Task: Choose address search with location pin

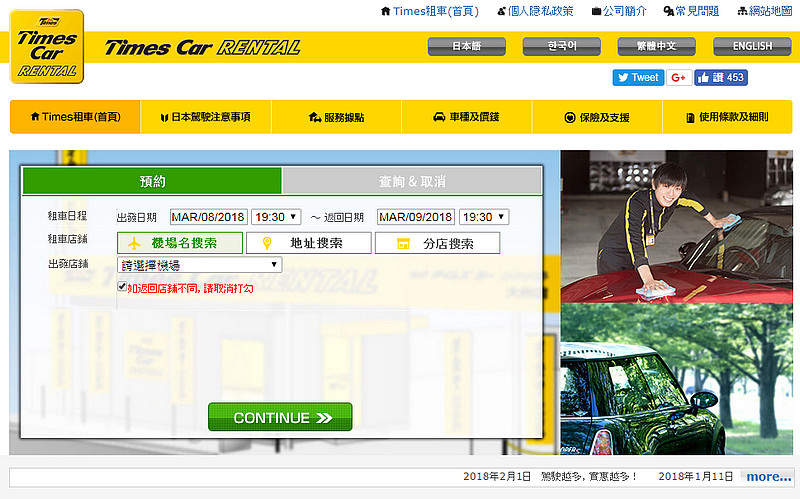Action: click(x=308, y=243)
